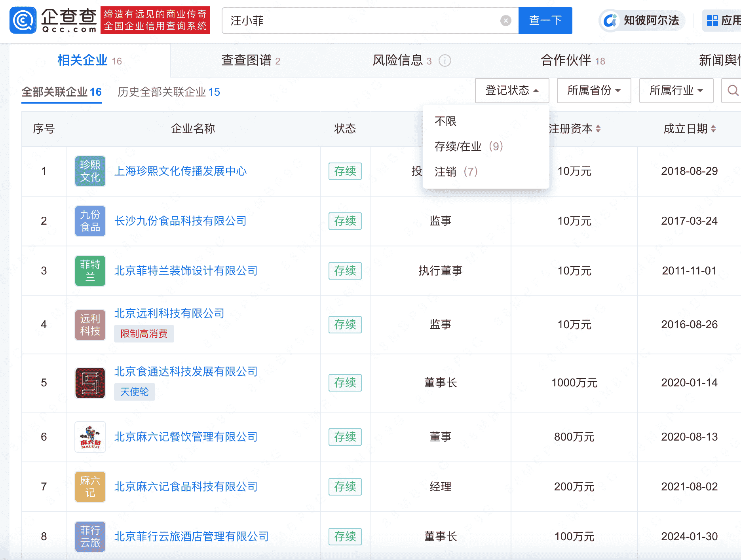Expand the 所属行业 dropdown
The image size is (741, 560).
(676, 91)
